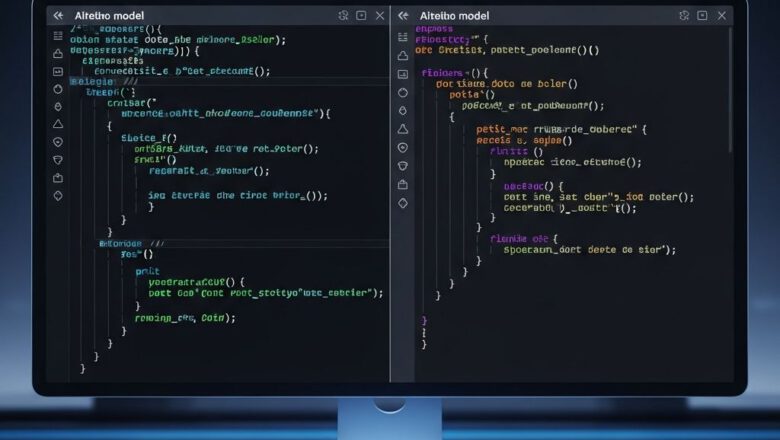Click the image-card icon in the right pane sidebar
The image size is (780, 440).
[403, 74]
